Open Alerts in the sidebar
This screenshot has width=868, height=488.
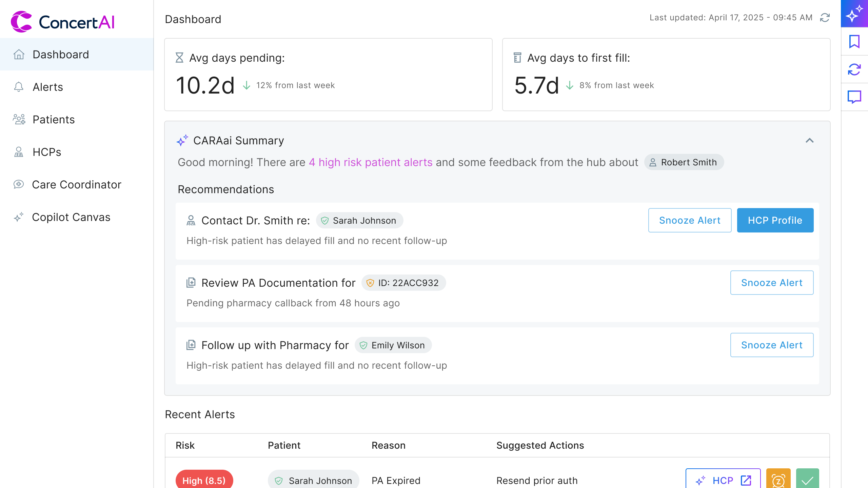[x=48, y=87]
